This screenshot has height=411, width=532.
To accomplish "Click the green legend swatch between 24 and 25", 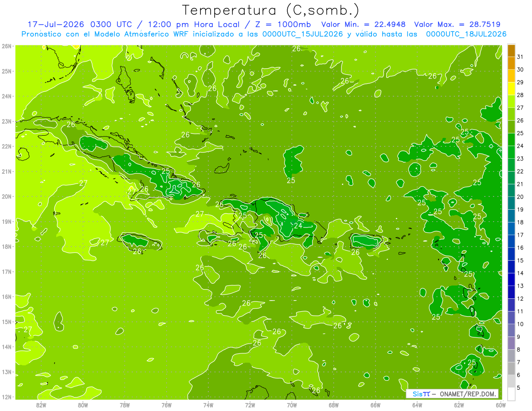I will (511, 139).
